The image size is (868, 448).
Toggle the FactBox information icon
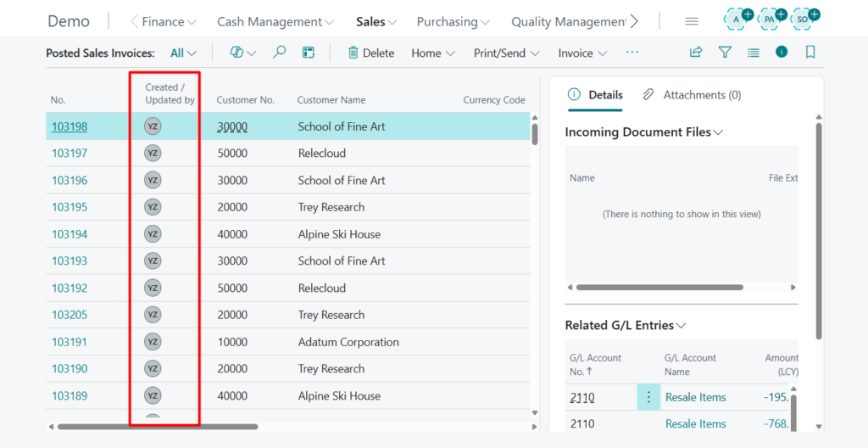click(x=782, y=53)
